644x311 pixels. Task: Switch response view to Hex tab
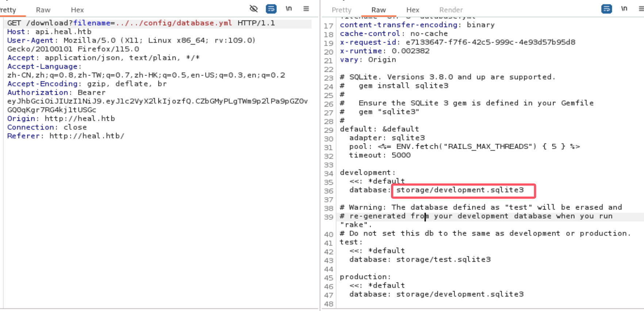click(413, 10)
